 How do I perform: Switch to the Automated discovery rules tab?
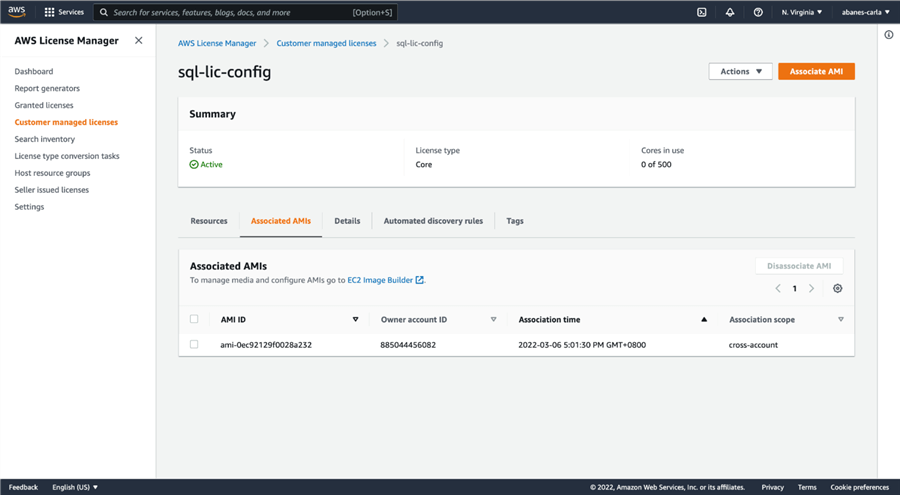(433, 221)
